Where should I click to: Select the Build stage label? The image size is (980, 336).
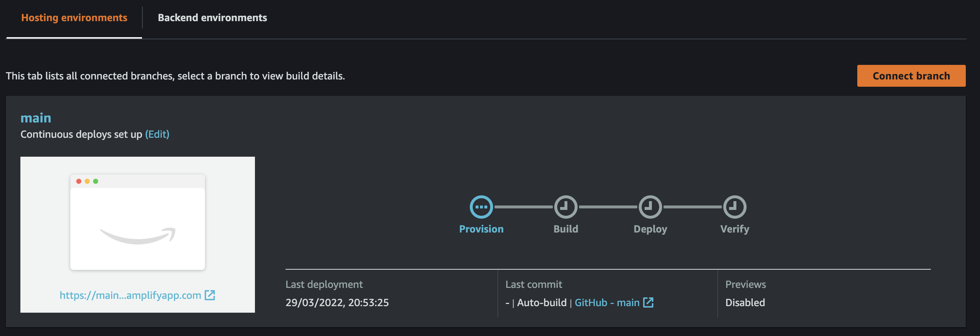click(x=566, y=229)
